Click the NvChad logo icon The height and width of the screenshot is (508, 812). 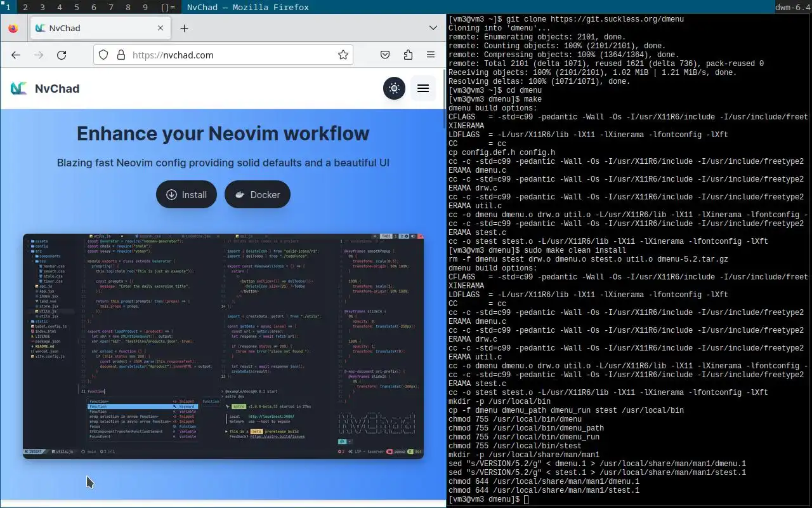[x=18, y=88]
